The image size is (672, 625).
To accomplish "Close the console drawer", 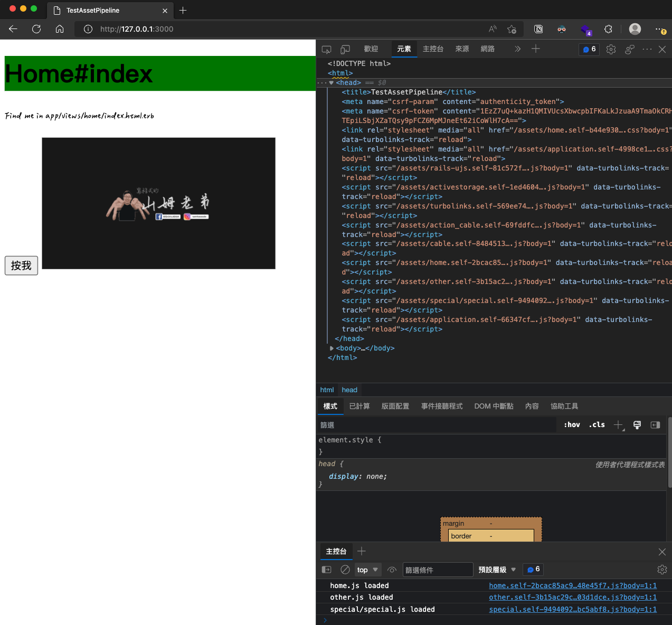I will 662,552.
